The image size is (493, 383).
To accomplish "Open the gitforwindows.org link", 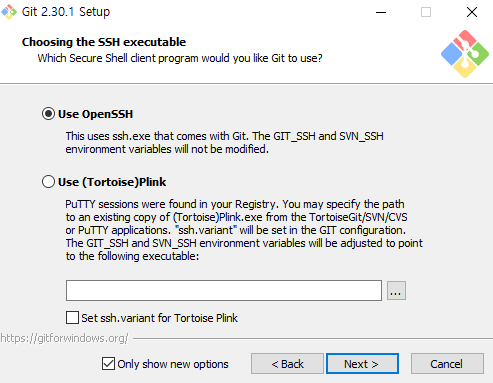I will tap(64, 338).
